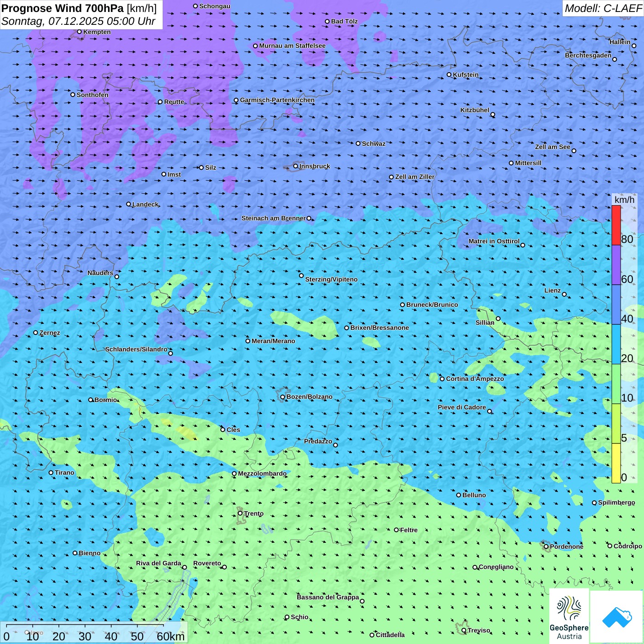Click the Riva del Garda marker
Viewport: 644px width, 644px height.
pos(185,567)
